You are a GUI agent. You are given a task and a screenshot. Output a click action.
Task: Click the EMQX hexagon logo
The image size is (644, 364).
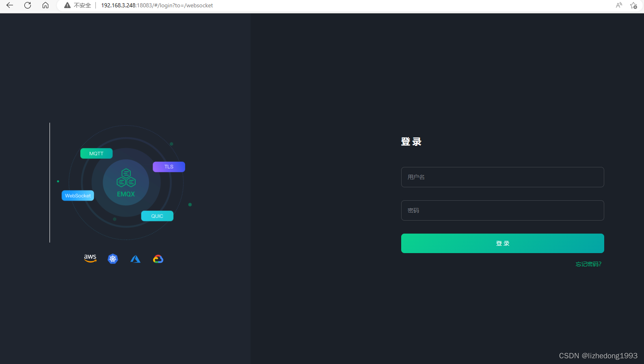tap(126, 178)
